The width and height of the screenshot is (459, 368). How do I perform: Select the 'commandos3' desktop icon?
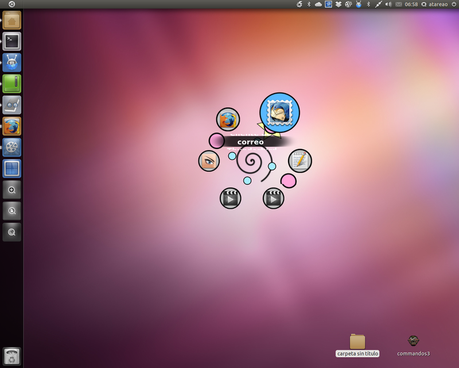point(413,346)
